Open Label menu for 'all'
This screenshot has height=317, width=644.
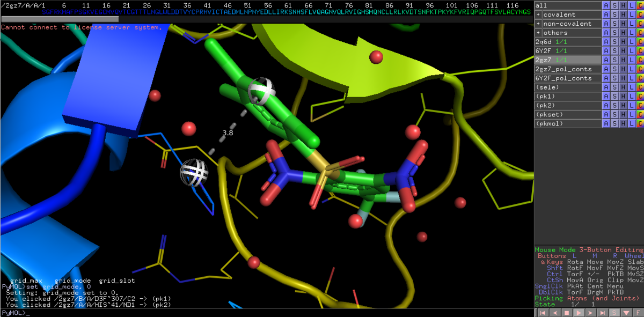[632, 5]
